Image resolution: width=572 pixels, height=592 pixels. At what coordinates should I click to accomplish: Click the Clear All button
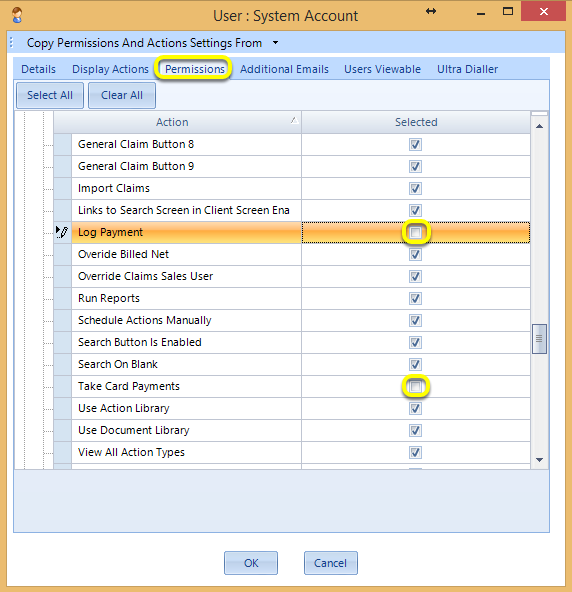(122, 95)
